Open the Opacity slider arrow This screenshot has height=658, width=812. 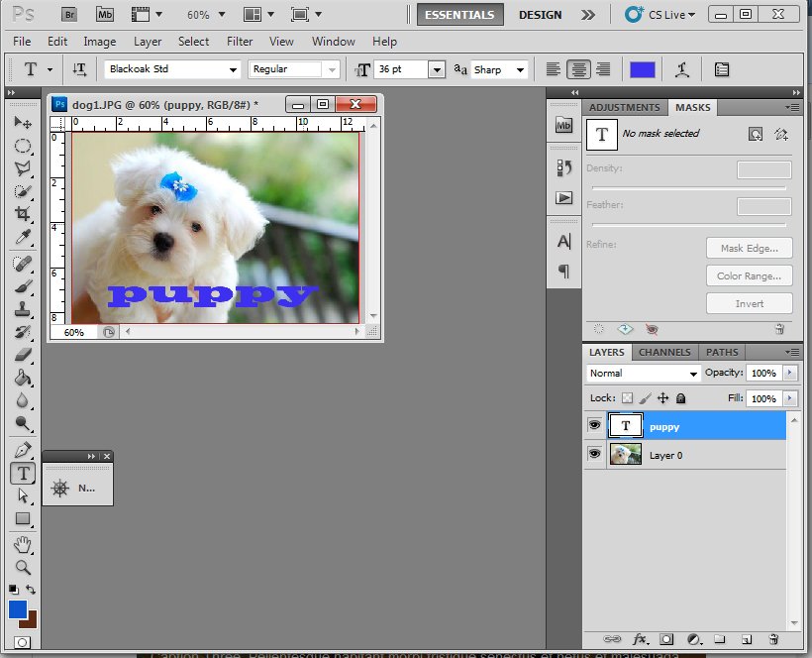pyautogui.click(x=790, y=373)
